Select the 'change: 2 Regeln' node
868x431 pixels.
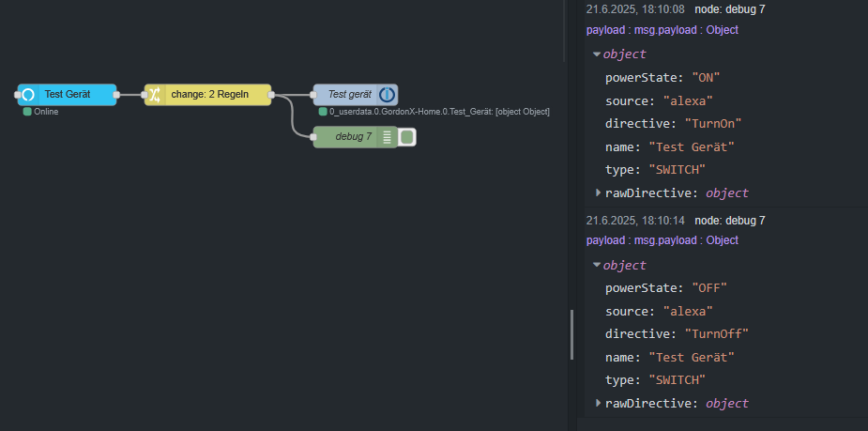(214, 94)
